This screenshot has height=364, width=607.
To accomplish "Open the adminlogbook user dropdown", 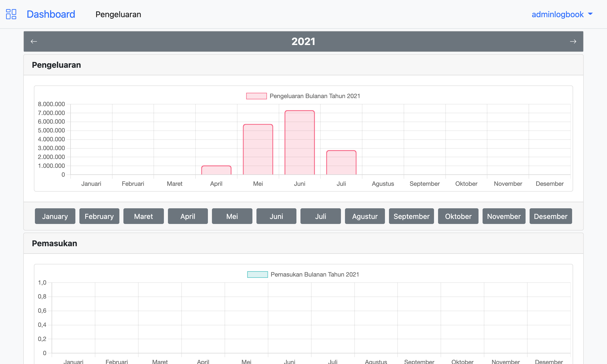I will pos(562,14).
